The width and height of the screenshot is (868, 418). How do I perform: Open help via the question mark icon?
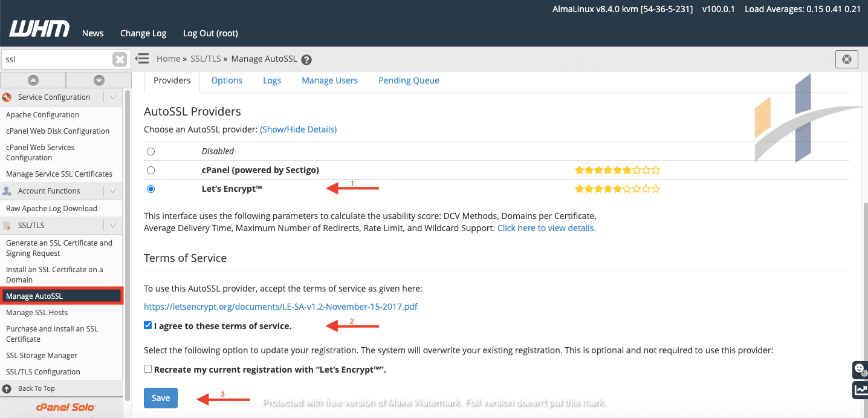[x=306, y=59]
